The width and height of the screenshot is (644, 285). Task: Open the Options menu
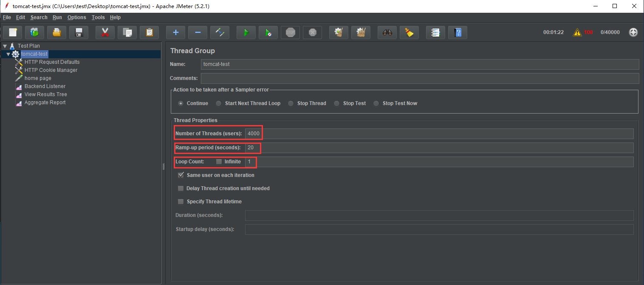pos(77,17)
